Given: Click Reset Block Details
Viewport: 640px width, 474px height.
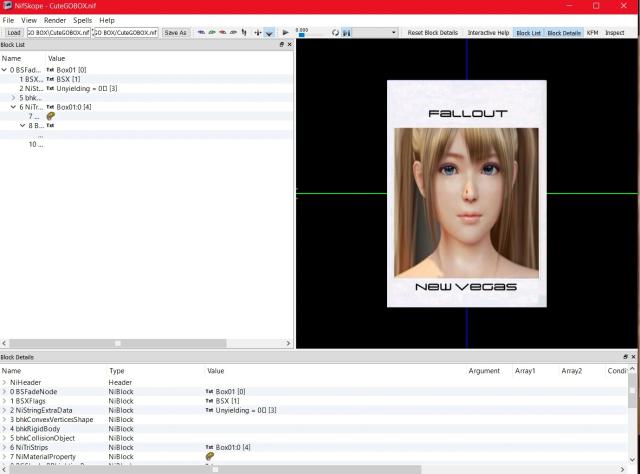Looking at the screenshot, I should click(433, 33).
